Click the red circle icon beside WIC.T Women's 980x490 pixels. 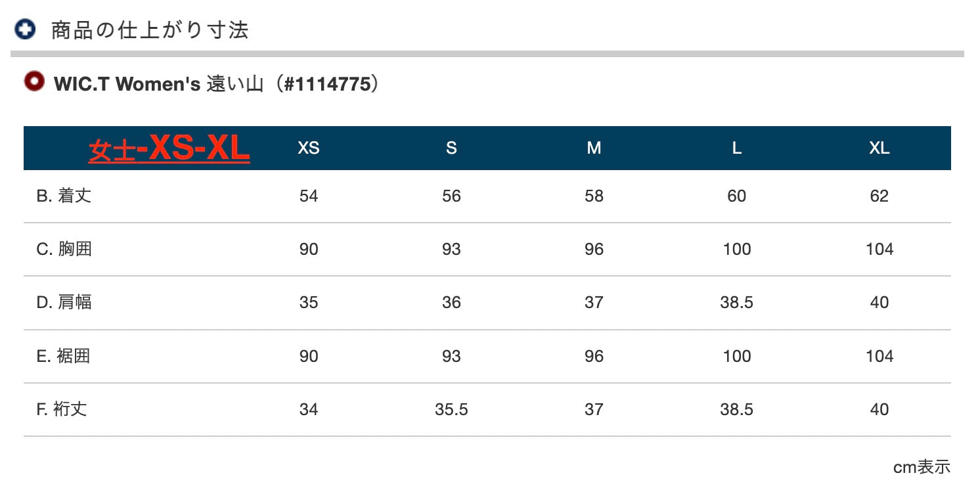34,82
